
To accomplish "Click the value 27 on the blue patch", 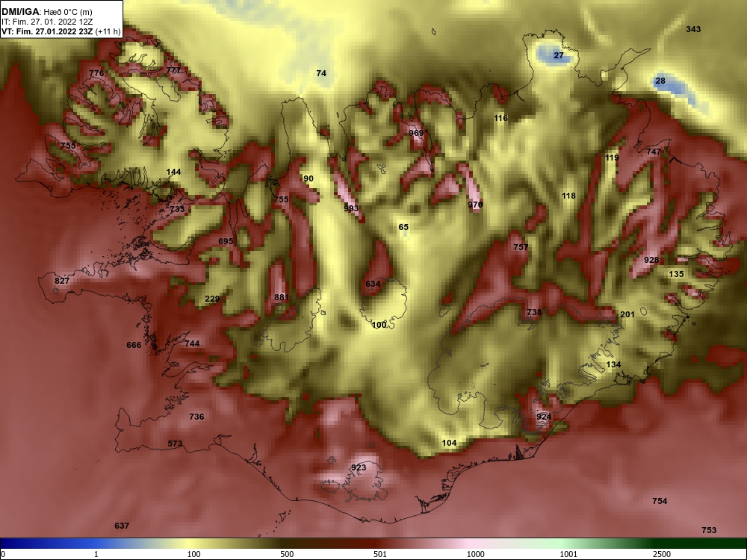I will coord(559,55).
